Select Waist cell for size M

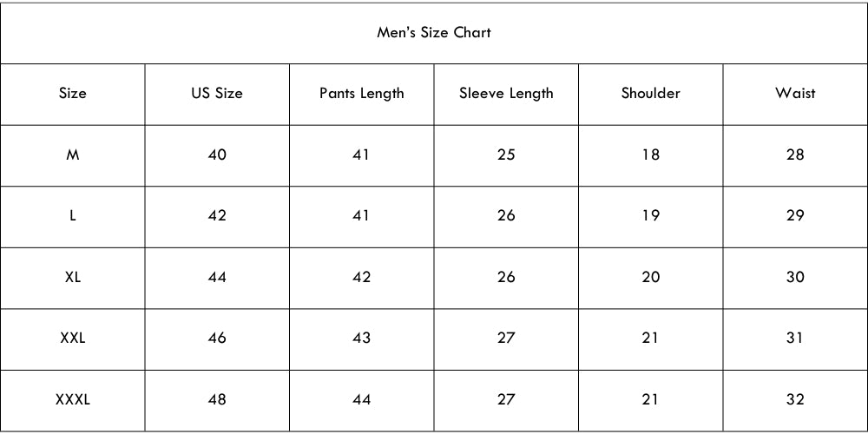(795, 155)
